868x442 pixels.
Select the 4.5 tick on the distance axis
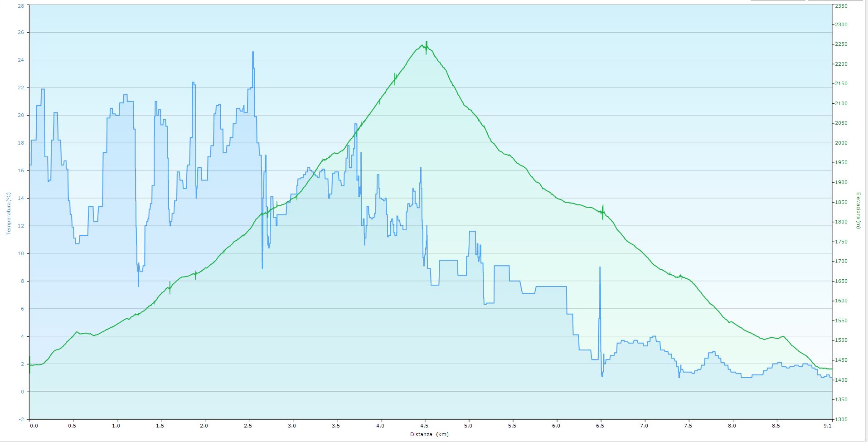(424, 426)
